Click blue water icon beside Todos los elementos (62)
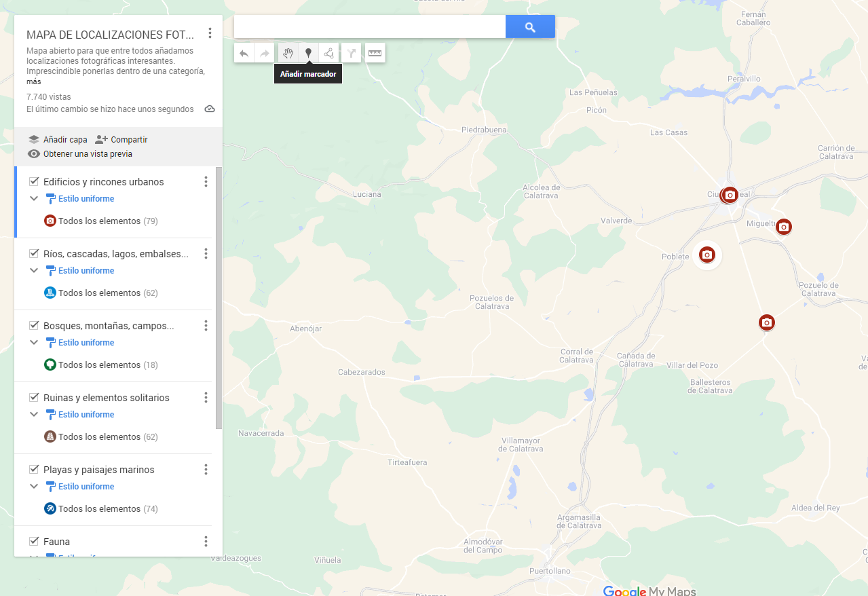The image size is (868, 596). tap(50, 293)
